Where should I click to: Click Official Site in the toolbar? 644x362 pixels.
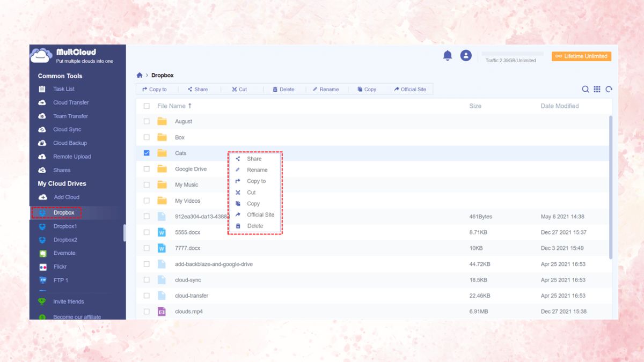click(410, 90)
